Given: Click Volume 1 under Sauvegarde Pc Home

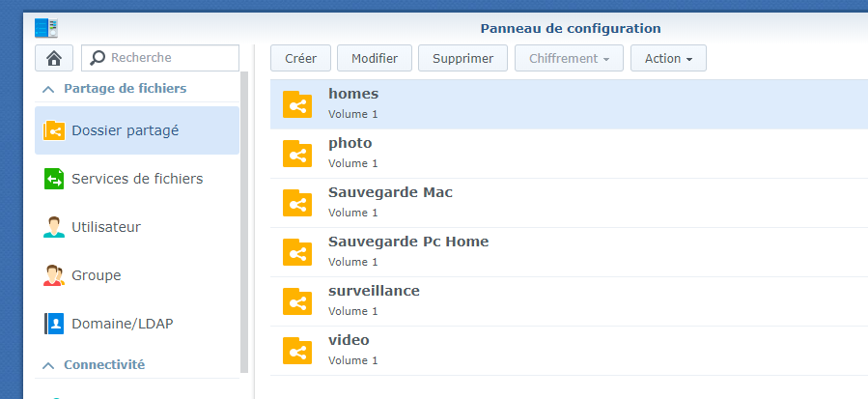Looking at the screenshot, I should coord(352,262).
